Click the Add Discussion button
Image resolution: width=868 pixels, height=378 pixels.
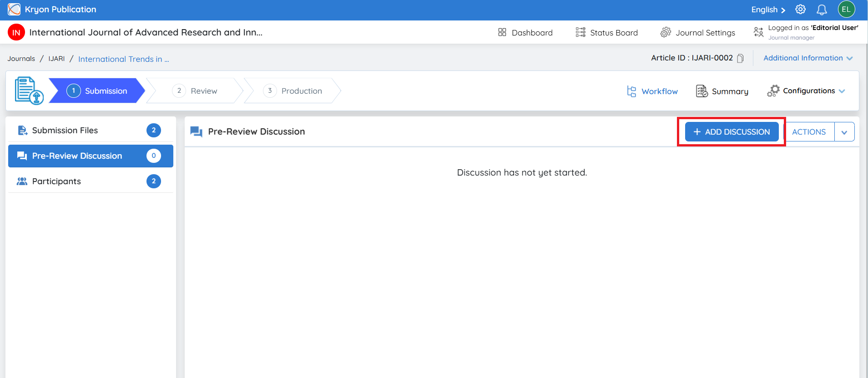coord(732,132)
